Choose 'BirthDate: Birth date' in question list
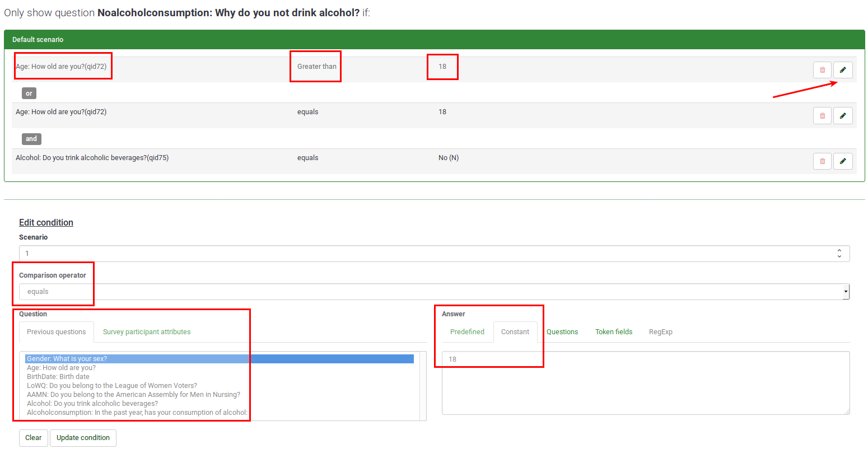The image size is (868, 449). click(x=220, y=377)
